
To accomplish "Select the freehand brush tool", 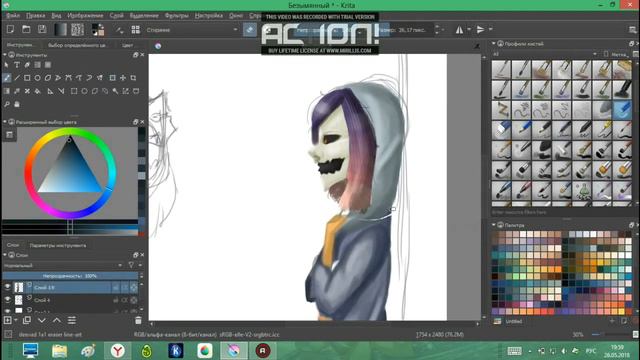I will point(7,78).
